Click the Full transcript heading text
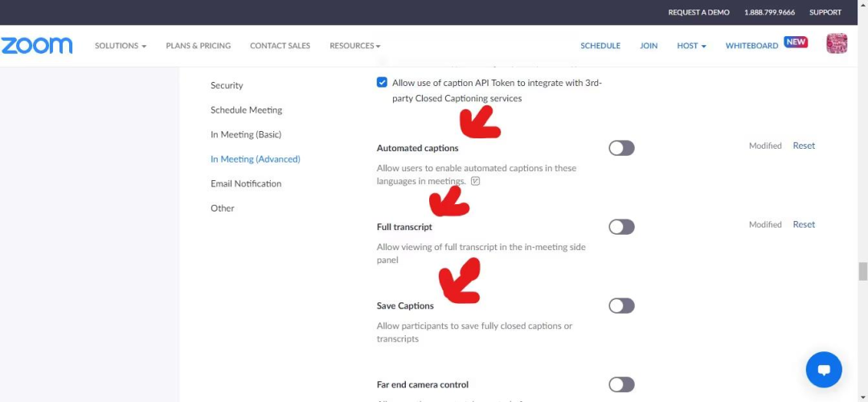Viewport: 868px width, 402px height. [404, 227]
